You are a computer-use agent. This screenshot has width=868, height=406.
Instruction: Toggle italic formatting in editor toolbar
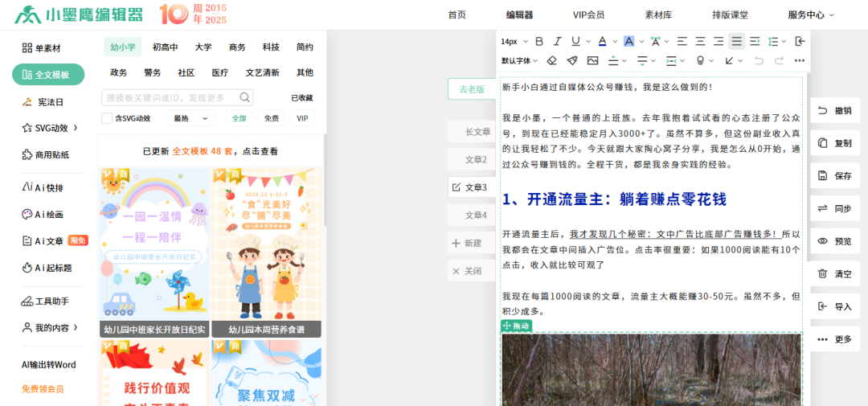pos(558,41)
